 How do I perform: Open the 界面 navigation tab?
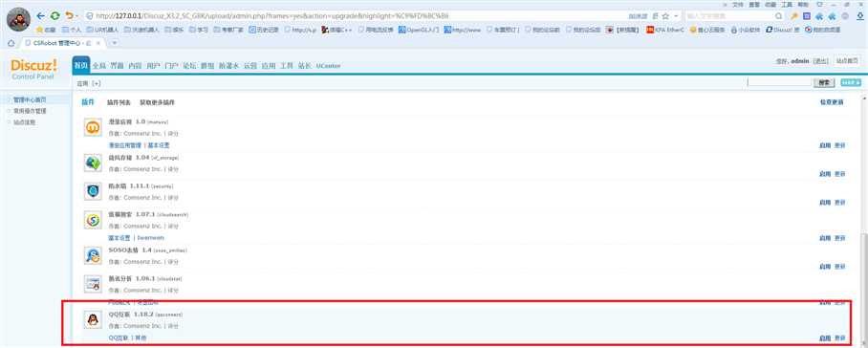point(117,65)
